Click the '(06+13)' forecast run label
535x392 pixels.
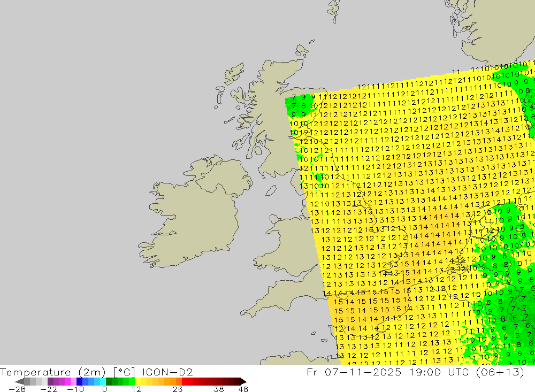tap(500, 372)
